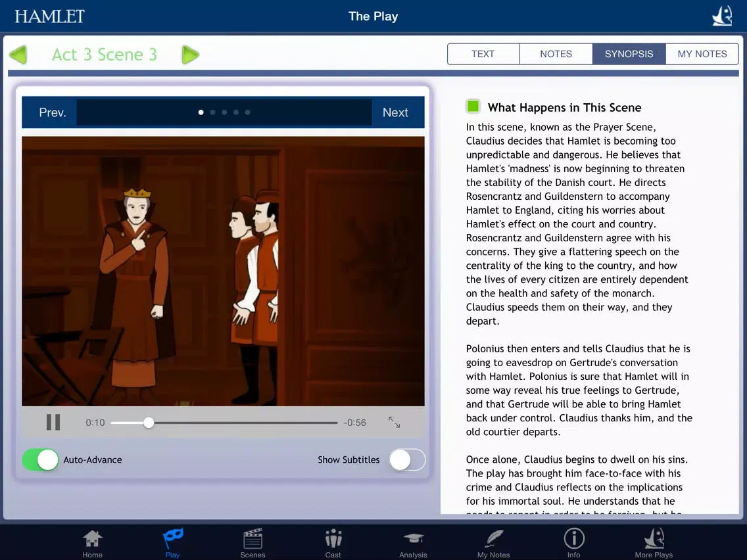Switch to the MY NOTES tab
Viewport: 747px width, 560px height.
click(x=702, y=54)
